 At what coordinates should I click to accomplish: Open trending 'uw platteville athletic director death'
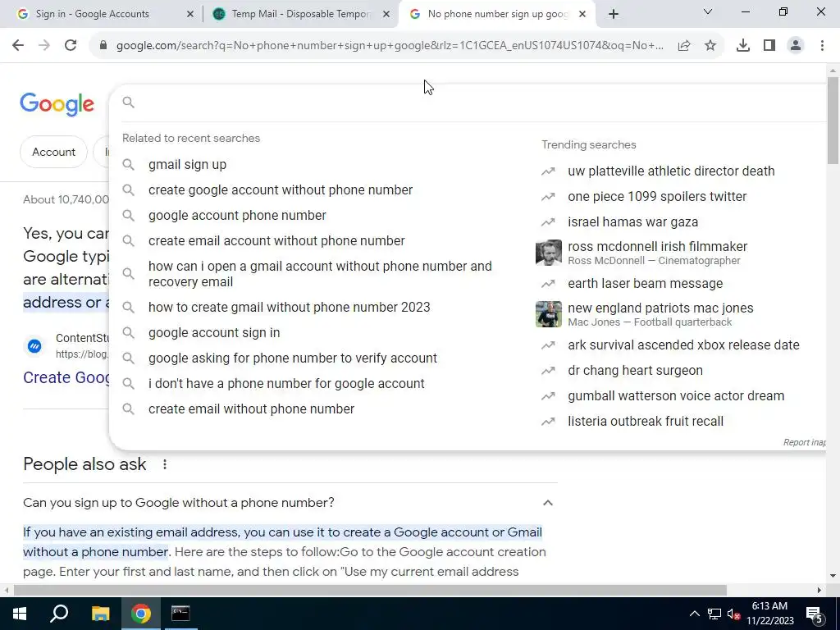[x=671, y=171]
